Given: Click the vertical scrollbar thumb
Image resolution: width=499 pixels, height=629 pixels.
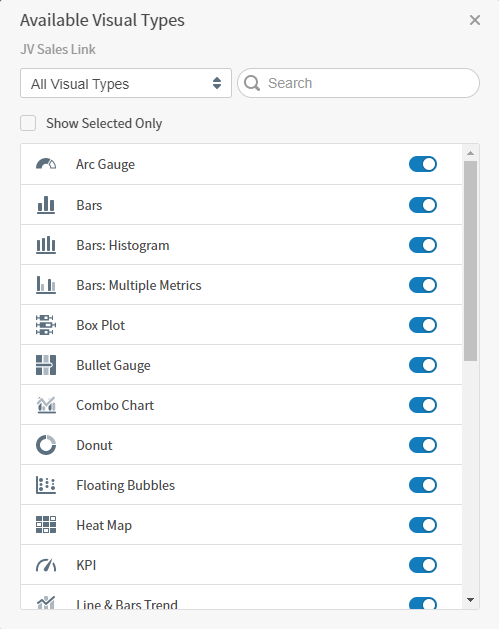Looking at the screenshot, I should [471, 261].
